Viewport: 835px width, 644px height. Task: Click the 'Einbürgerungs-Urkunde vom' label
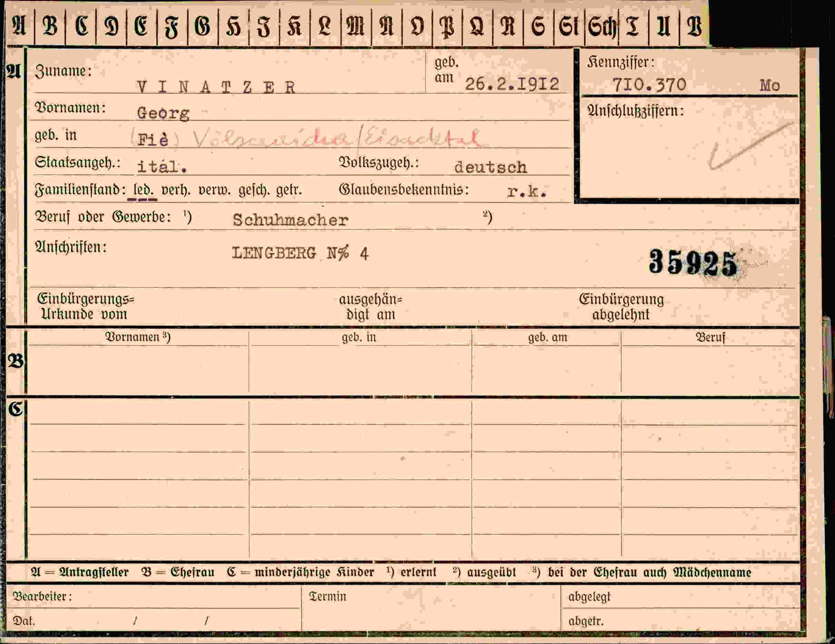(86, 307)
